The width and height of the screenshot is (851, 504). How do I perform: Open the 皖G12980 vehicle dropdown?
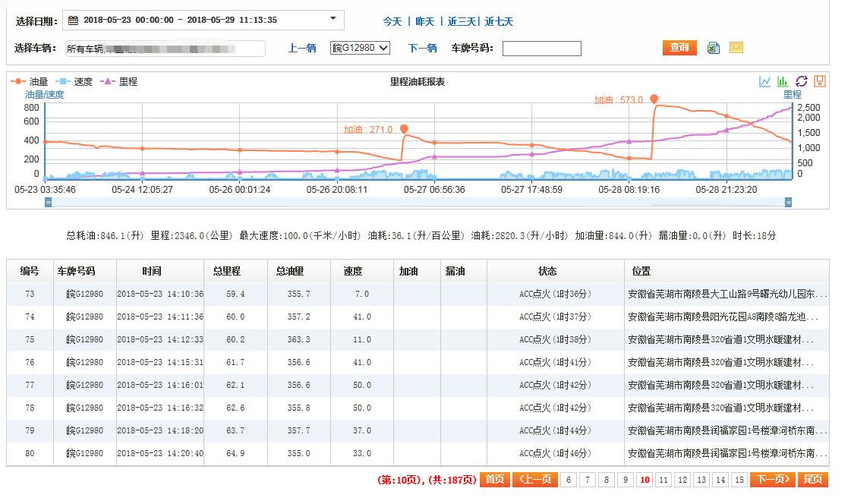point(361,48)
